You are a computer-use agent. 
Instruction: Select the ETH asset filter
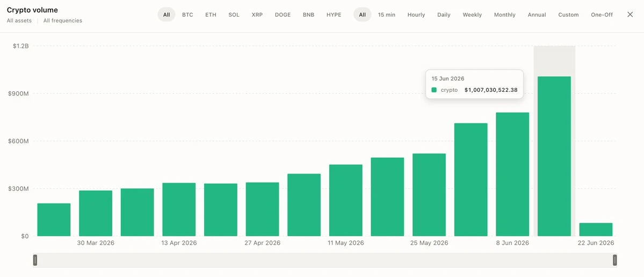pos(211,14)
